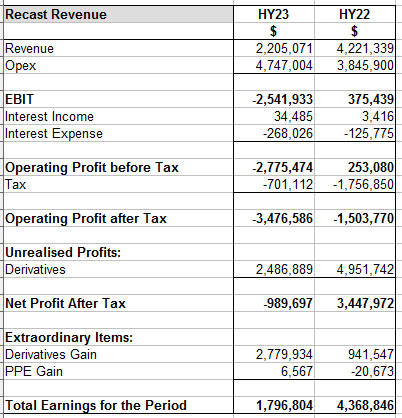The height and width of the screenshot is (418, 402).
Task: Click the HY23 column header
Action: click(x=273, y=15)
